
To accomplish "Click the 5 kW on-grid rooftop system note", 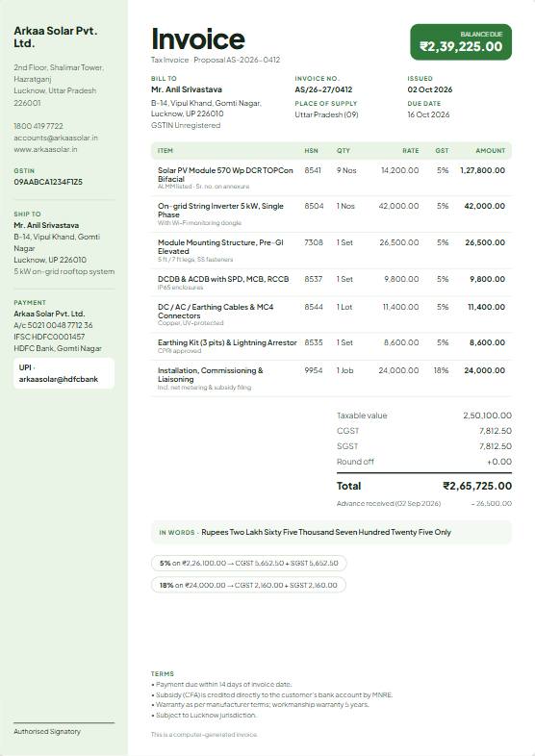I will coord(64,271).
